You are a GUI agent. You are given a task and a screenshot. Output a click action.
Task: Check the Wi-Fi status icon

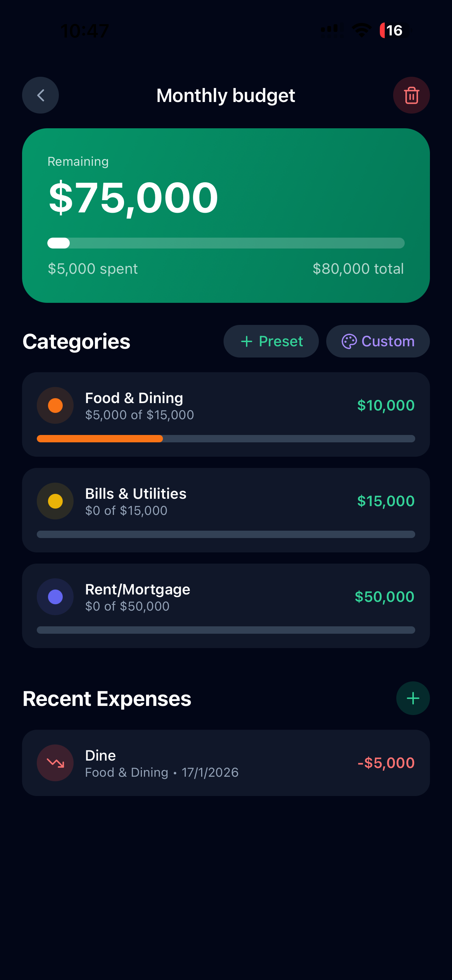pyautogui.click(x=362, y=30)
